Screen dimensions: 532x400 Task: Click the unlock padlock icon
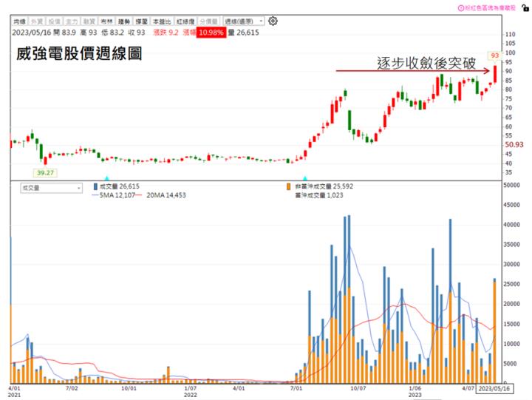[x=525, y=7]
